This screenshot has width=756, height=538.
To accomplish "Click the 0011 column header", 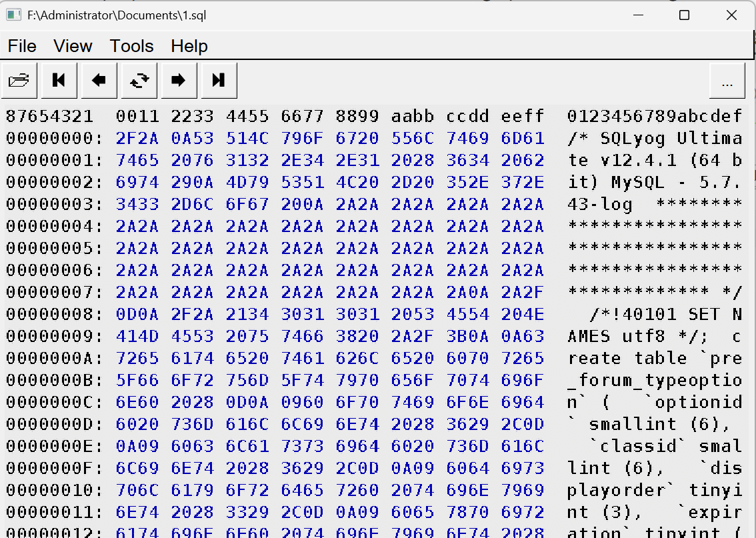I will click(137, 115).
